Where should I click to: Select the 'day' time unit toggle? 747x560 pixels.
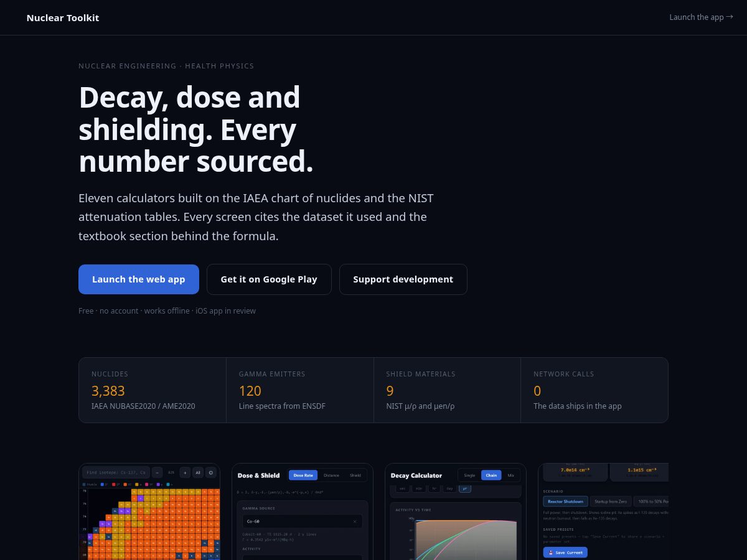(x=449, y=489)
